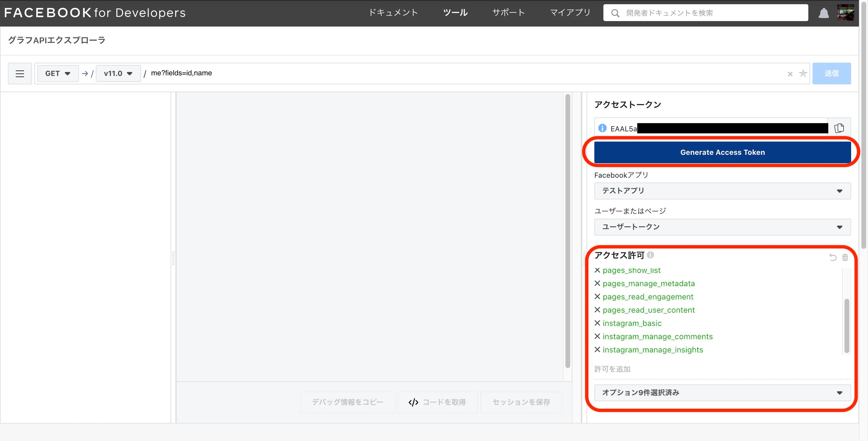Click the アクセストークン heading
This screenshot has height=441, width=868.
pyautogui.click(x=628, y=105)
